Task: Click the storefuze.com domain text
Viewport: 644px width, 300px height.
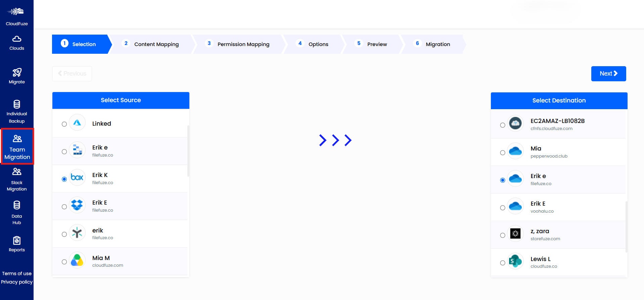Action: (545, 239)
